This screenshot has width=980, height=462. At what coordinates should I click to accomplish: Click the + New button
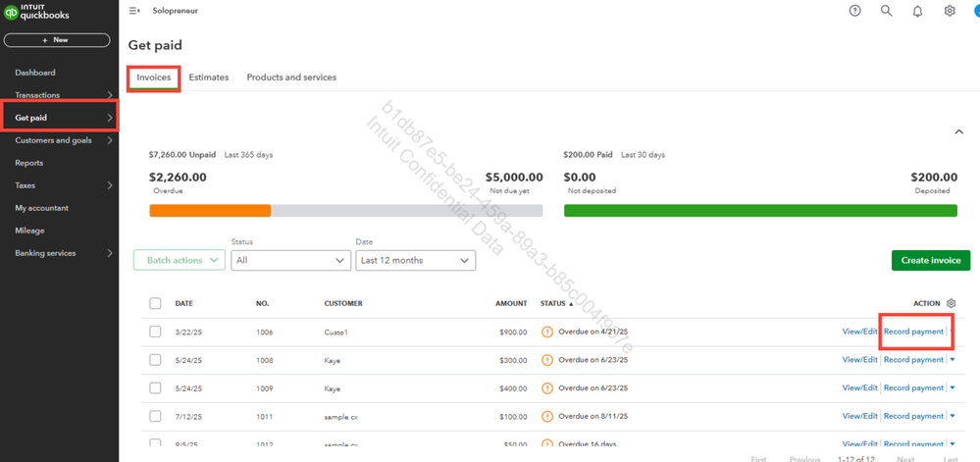pos(57,40)
